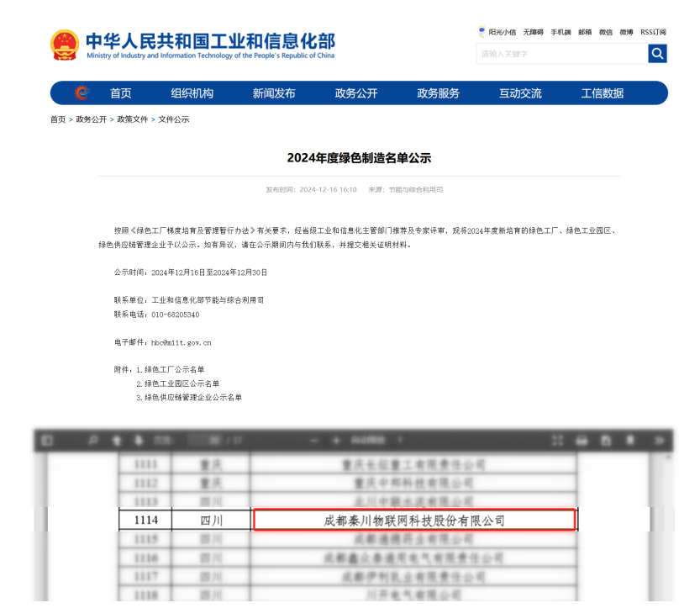Click the RSS订阅 link

point(653,32)
